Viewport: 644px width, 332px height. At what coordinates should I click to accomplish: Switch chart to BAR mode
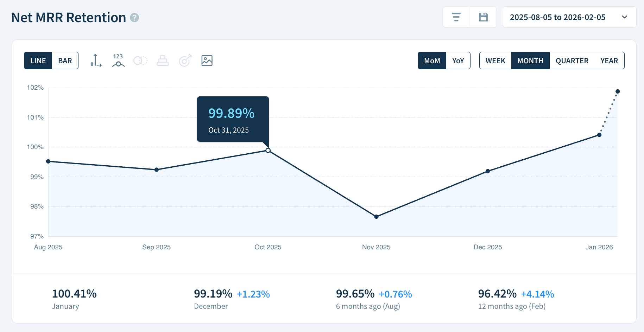(65, 60)
